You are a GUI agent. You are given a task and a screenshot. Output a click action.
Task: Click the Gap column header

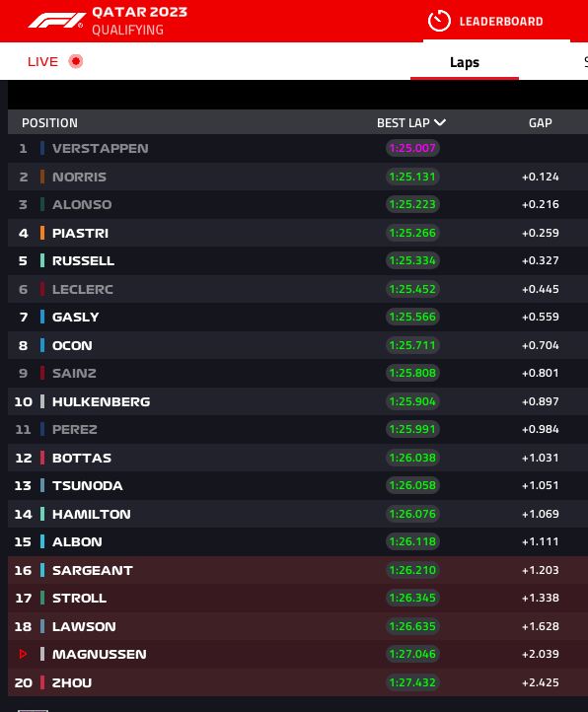(541, 123)
